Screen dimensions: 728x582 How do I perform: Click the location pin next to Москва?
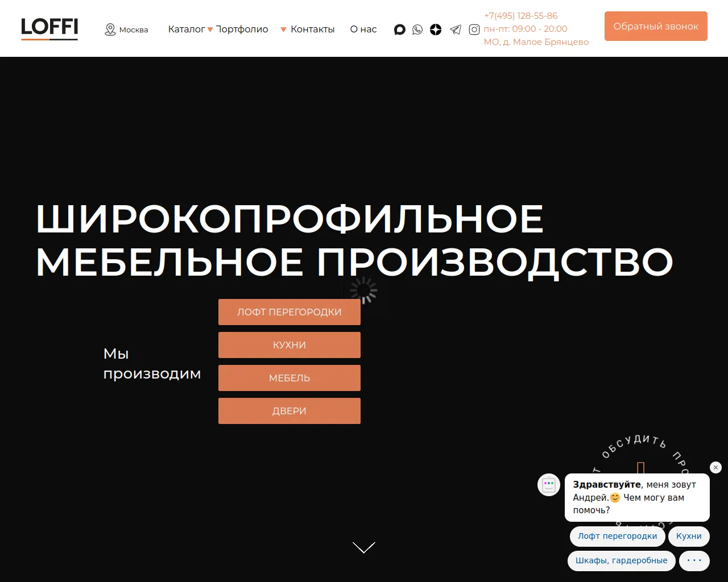(x=109, y=29)
